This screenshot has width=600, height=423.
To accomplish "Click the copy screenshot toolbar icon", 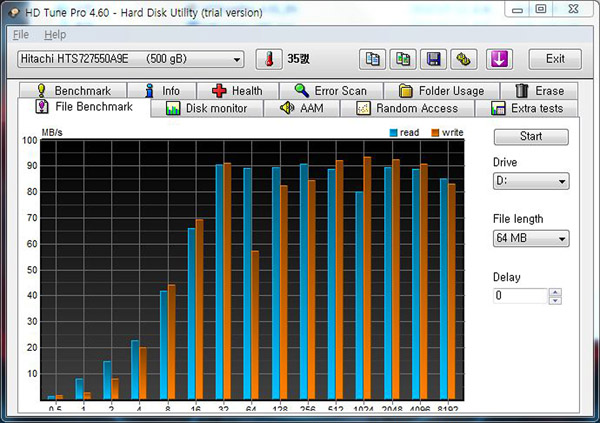I will 403,59.
